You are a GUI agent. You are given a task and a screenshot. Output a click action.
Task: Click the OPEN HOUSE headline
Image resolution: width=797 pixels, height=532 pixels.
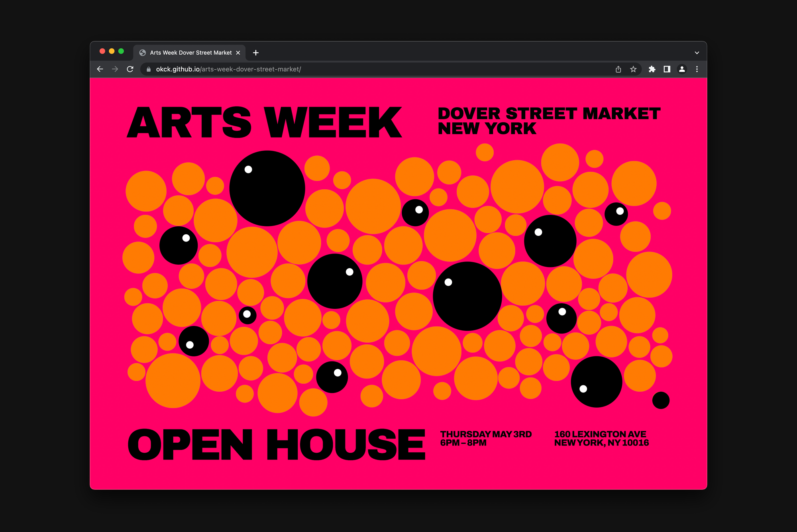277,444
